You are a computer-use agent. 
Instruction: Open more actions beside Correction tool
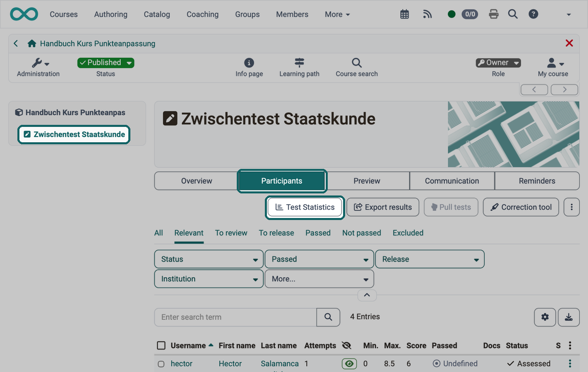[x=572, y=207]
